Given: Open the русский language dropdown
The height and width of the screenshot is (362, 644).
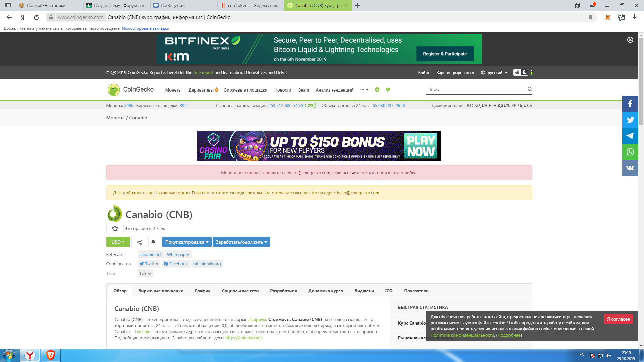Looking at the screenshot, I should 495,73.
